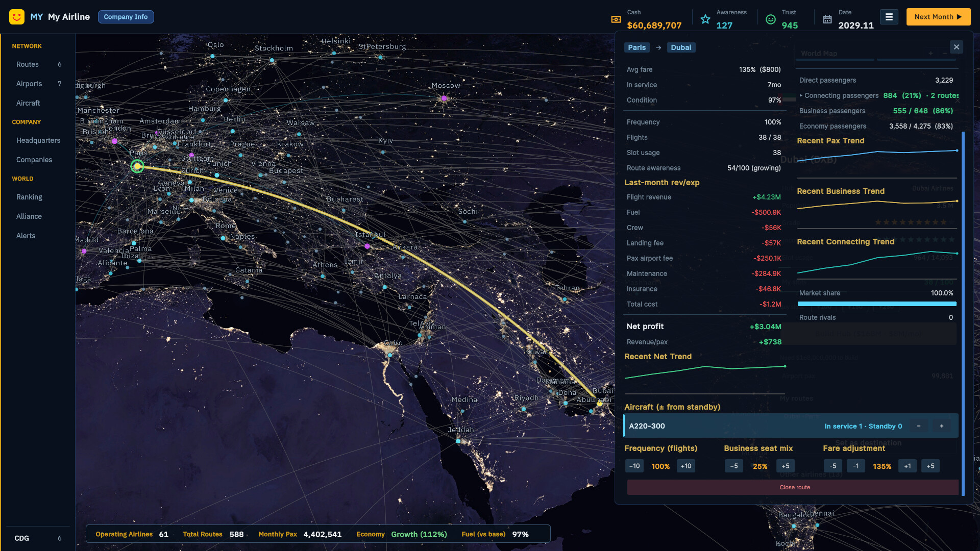The height and width of the screenshot is (551, 980).
Task: Expand the Connecting passengers row
Action: [879, 95]
